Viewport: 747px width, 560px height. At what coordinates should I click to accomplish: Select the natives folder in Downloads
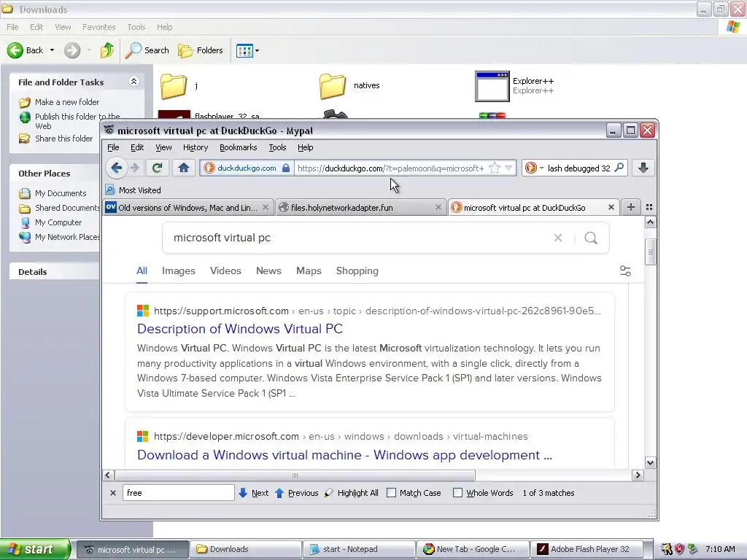click(x=349, y=86)
